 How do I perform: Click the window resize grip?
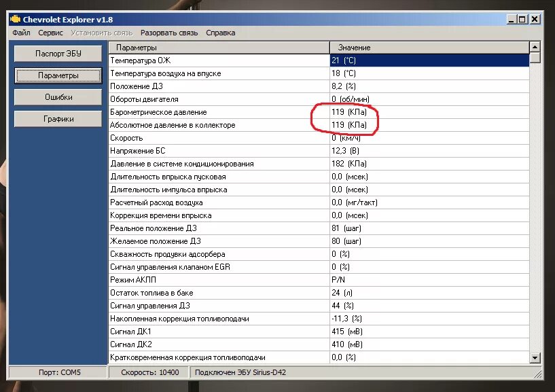pos(537,374)
